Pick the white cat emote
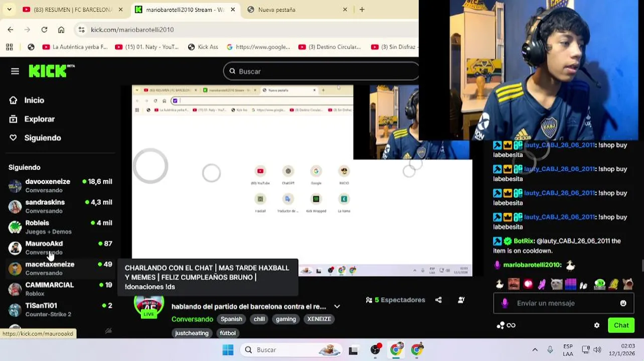The height and width of the screenshot is (361, 644). [x=556, y=284]
